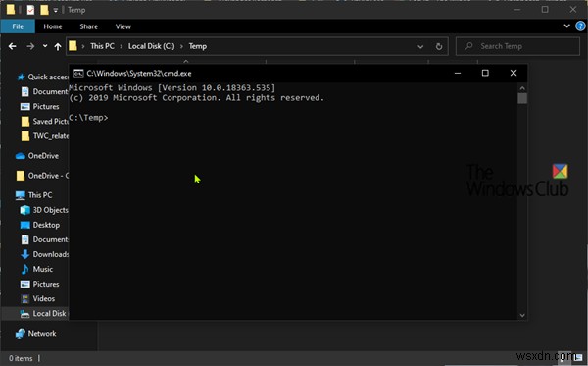Open Explorer Help question mark icon

580,26
